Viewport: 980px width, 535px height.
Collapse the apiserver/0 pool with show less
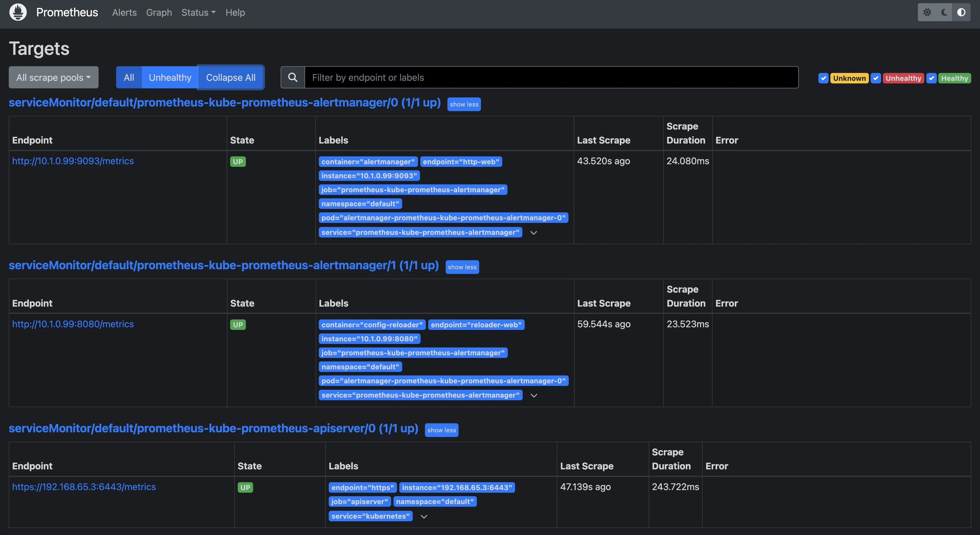tap(442, 430)
